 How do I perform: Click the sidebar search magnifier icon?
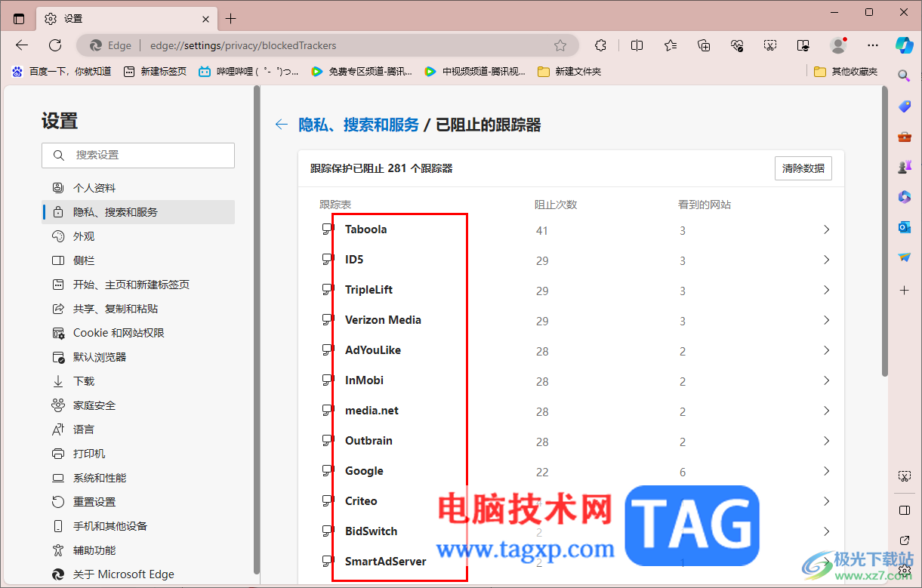click(x=904, y=75)
